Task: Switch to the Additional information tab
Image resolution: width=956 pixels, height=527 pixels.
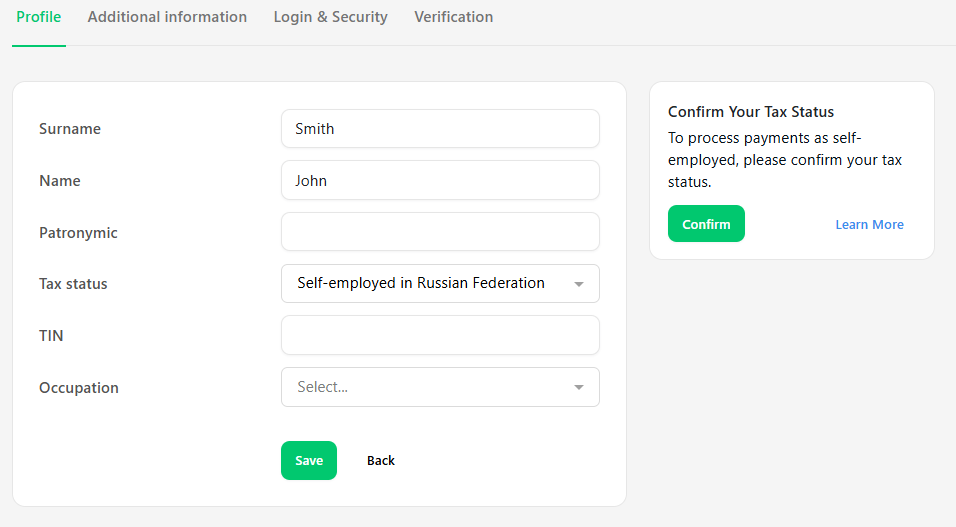Action: [x=167, y=17]
